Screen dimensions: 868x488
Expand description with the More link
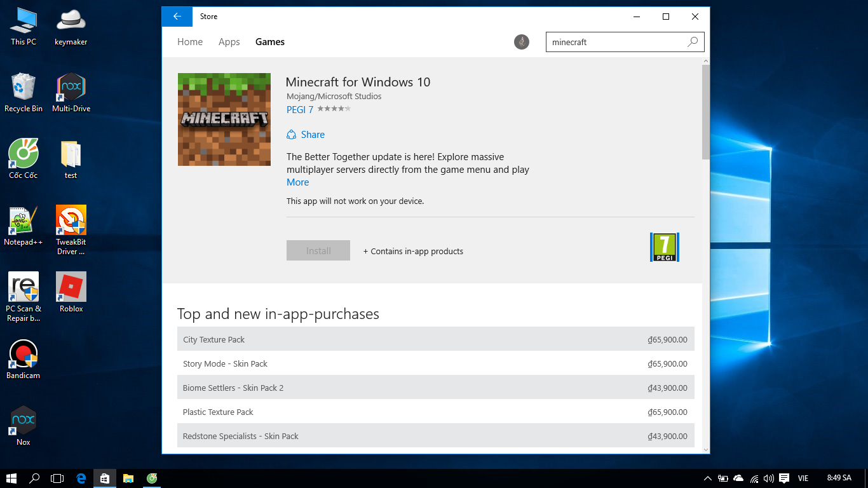click(x=297, y=182)
